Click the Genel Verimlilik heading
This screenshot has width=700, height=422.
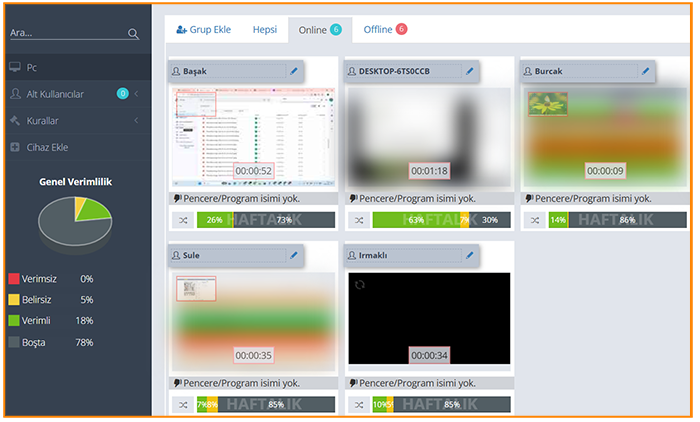75,182
